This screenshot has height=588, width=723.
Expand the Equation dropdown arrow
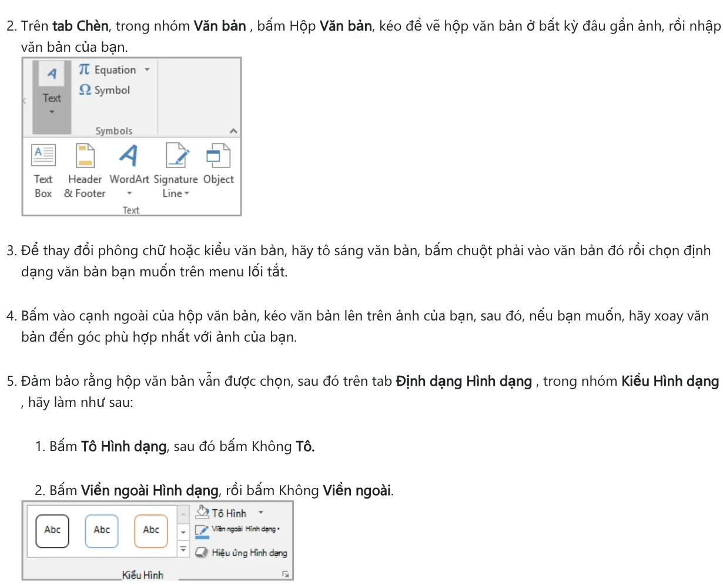[148, 70]
